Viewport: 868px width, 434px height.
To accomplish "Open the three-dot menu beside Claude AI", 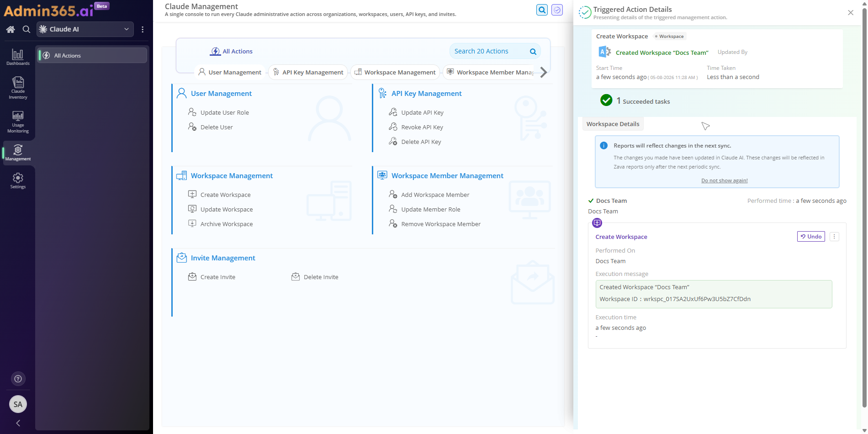I will pyautogui.click(x=143, y=29).
